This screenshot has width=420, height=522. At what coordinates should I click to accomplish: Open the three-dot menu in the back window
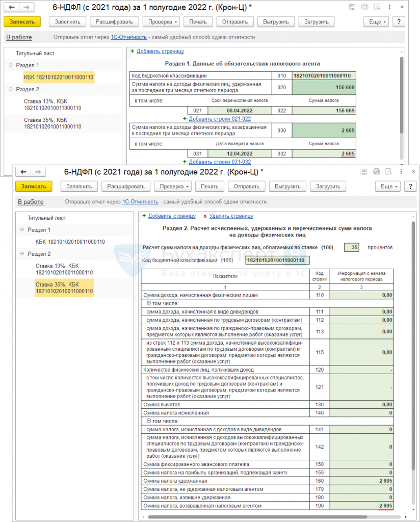click(389, 7)
